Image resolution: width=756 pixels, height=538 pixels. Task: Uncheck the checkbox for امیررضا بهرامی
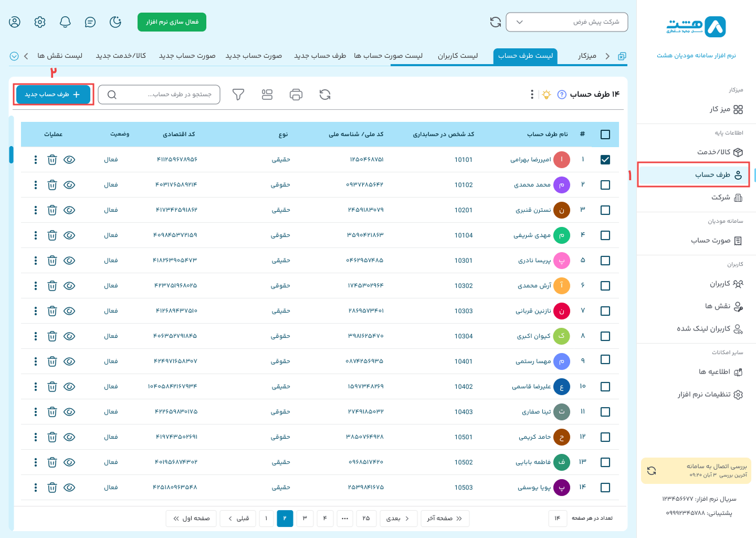(x=605, y=160)
